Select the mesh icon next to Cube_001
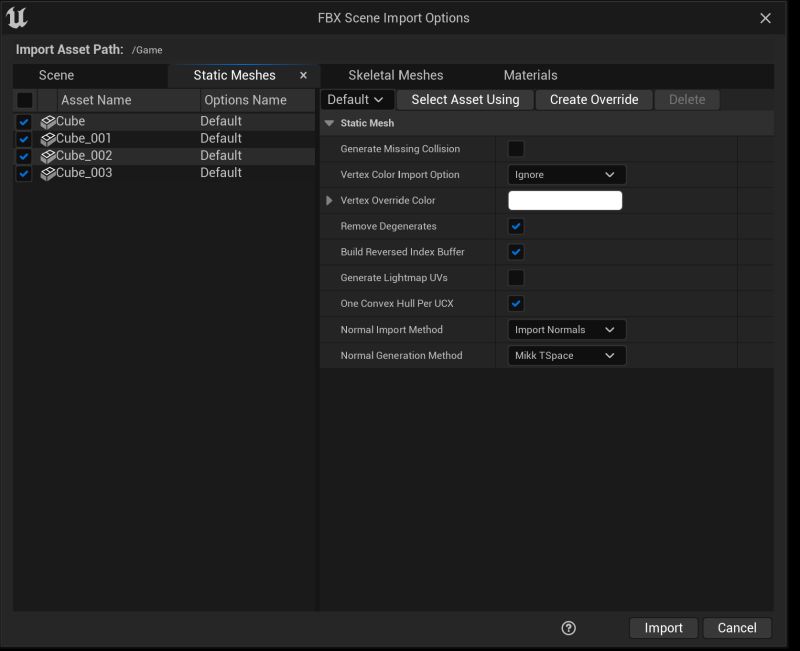This screenshot has height=651, width=800. coord(48,138)
